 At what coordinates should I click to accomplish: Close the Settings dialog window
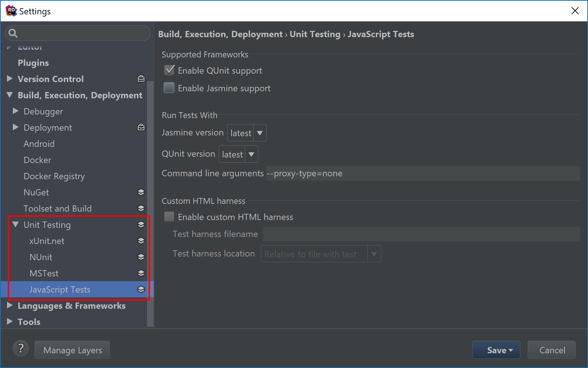click(575, 11)
